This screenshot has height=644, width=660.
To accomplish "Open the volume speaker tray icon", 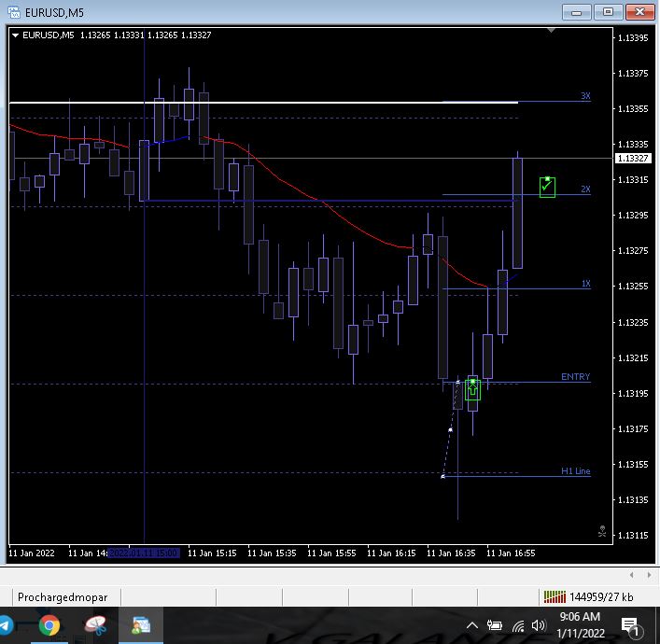I will 539,626.
